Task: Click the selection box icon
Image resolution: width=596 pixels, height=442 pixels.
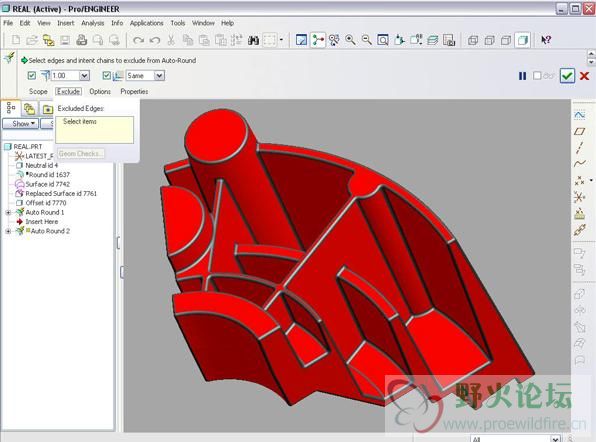Action: [x=269, y=40]
